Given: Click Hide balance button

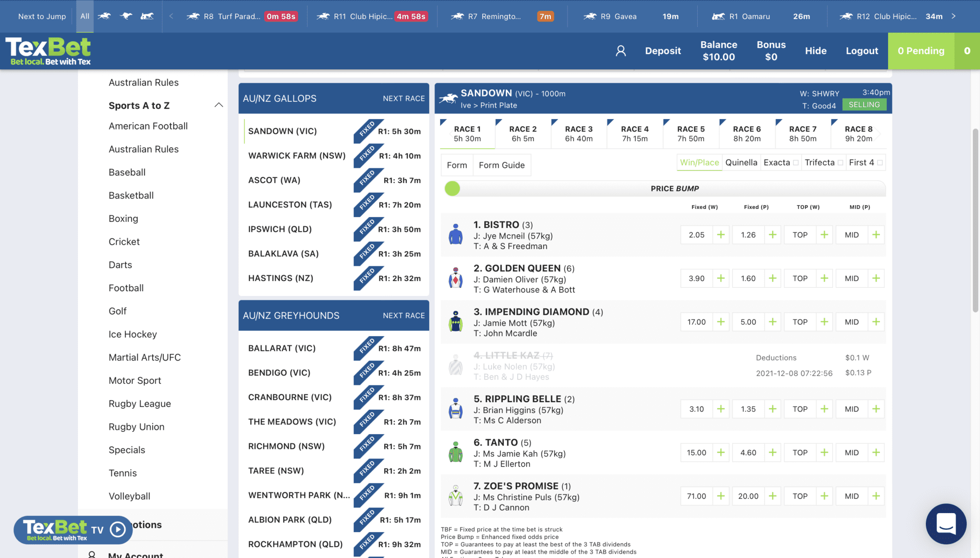Looking at the screenshot, I should (x=815, y=51).
